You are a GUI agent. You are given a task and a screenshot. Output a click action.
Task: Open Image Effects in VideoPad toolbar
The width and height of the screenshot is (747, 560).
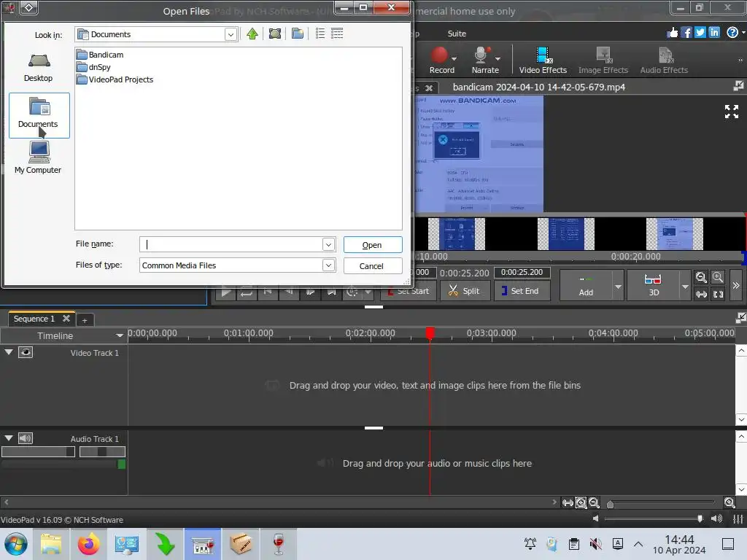(603, 60)
